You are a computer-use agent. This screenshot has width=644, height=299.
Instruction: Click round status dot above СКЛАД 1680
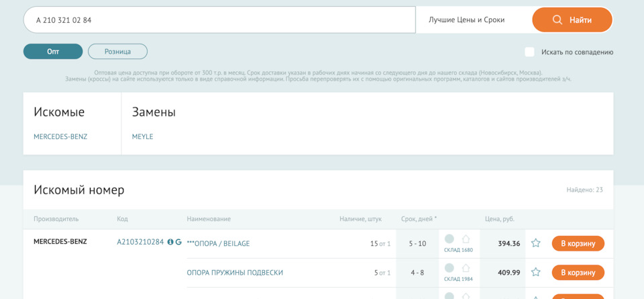pos(449,239)
